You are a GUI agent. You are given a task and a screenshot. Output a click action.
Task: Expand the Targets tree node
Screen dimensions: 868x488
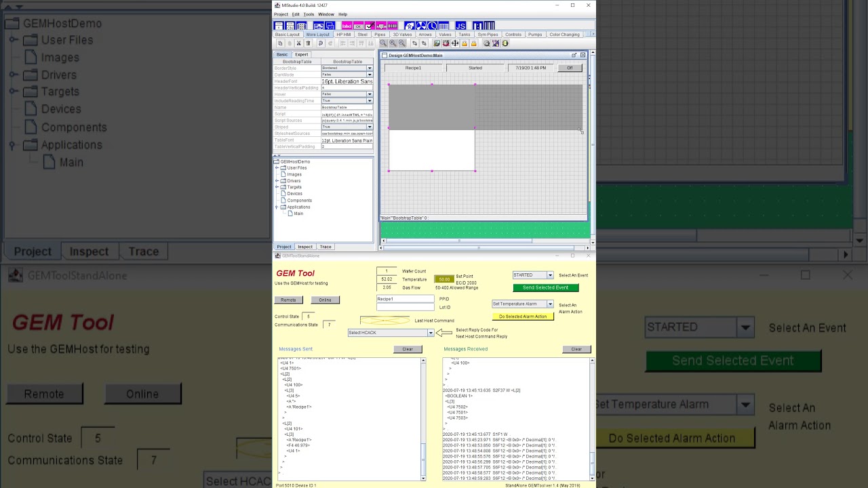(x=277, y=187)
